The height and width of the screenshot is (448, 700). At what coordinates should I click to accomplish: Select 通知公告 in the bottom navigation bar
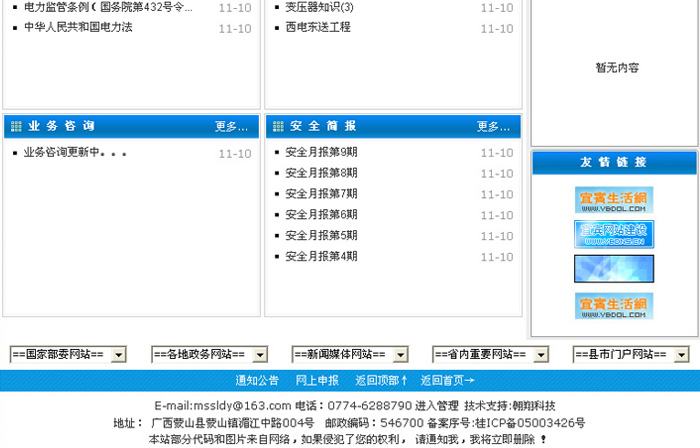point(257,381)
